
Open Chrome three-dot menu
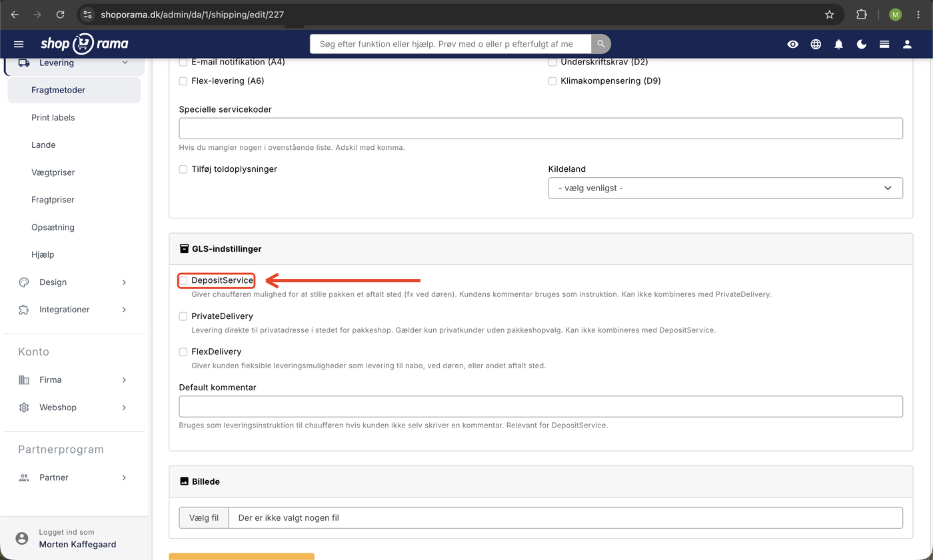pyautogui.click(x=919, y=15)
